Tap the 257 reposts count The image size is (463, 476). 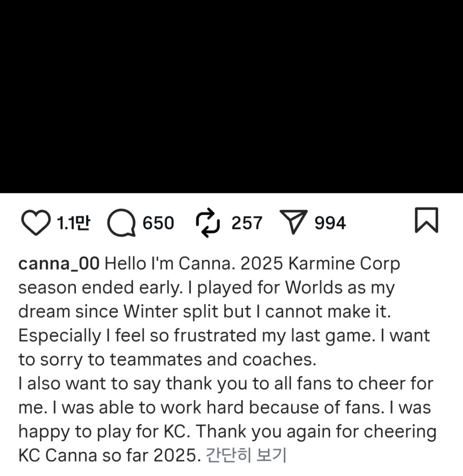[247, 223]
